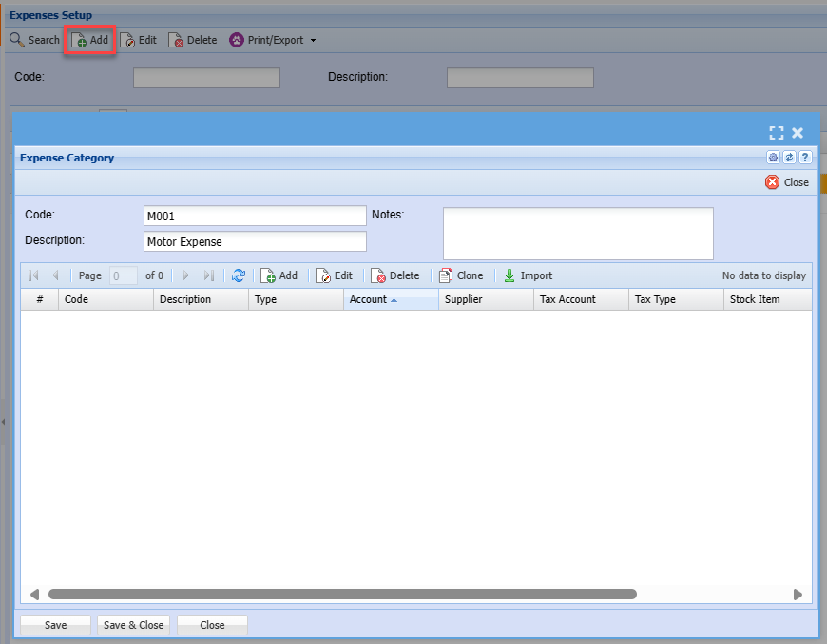827x644 pixels.
Task: Focus the Notes text area
Action: (578, 233)
